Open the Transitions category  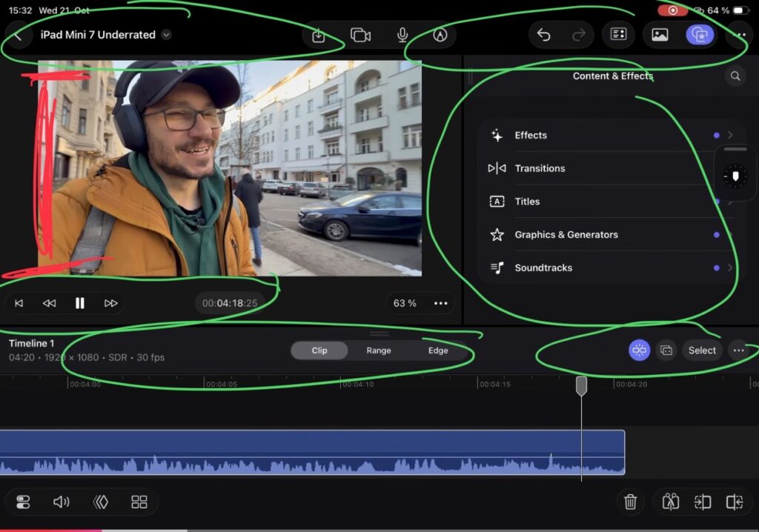(x=611, y=168)
